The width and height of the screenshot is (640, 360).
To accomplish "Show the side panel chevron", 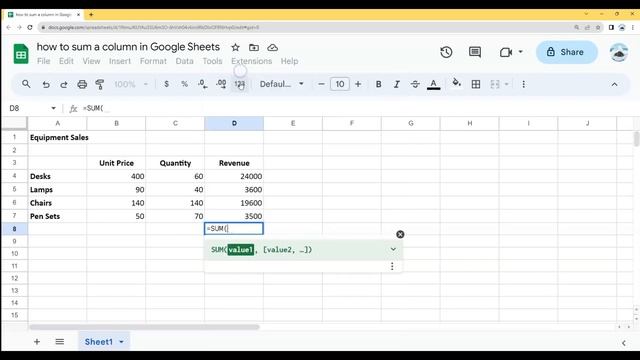I will pos(624,343).
